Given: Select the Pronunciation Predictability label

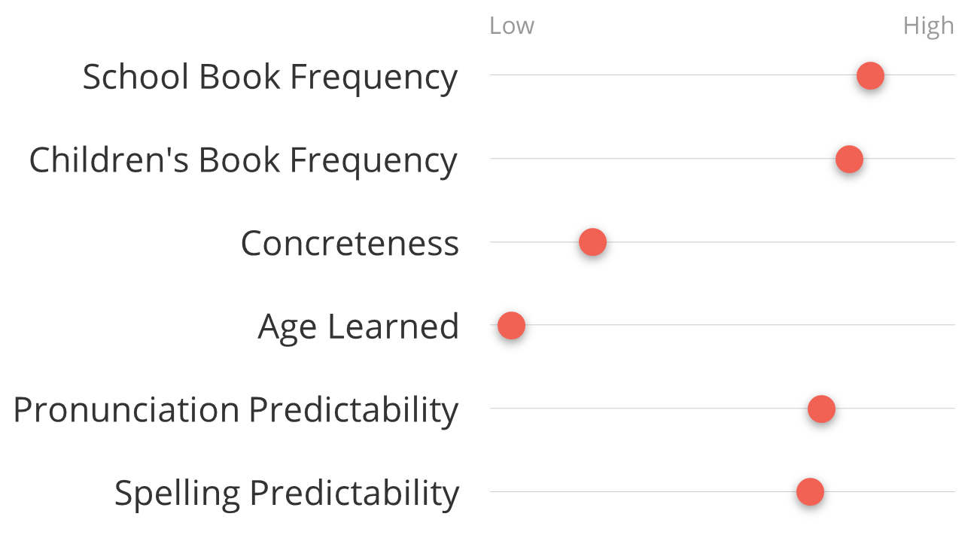Looking at the screenshot, I should (236, 411).
